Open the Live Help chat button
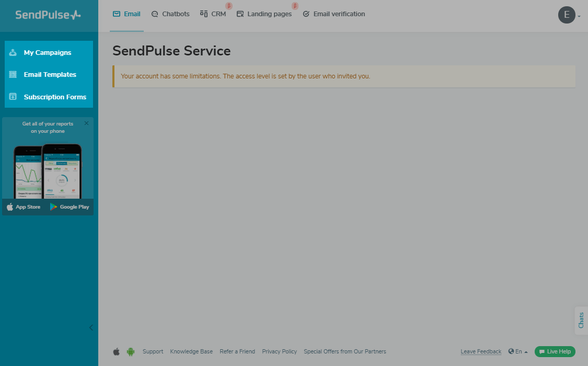Screen dimensions: 588x366 pos(555,352)
